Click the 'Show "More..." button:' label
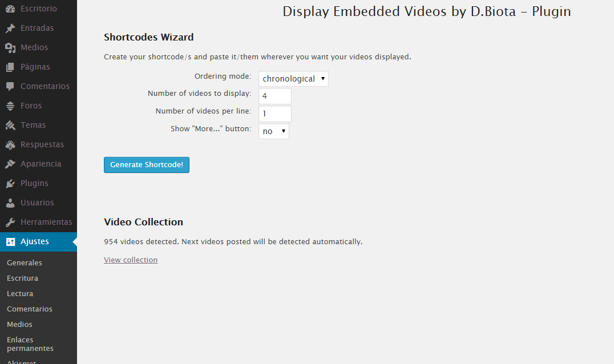The width and height of the screenshot is (614, 364). coord(211,129)
